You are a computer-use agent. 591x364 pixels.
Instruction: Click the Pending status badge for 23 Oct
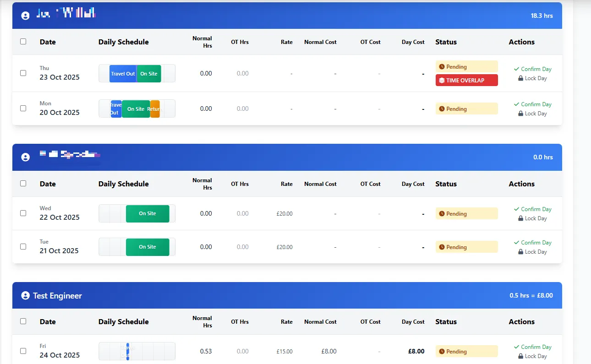point(466,67)
